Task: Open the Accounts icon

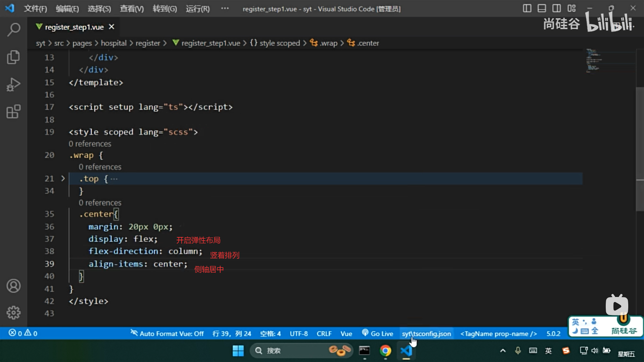Action: 13,286
